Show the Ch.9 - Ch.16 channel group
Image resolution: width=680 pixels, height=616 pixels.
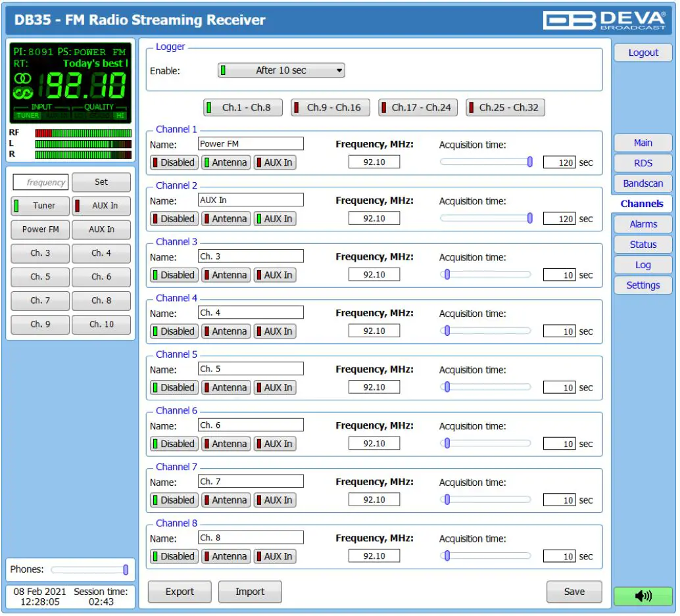coord(329,107)
